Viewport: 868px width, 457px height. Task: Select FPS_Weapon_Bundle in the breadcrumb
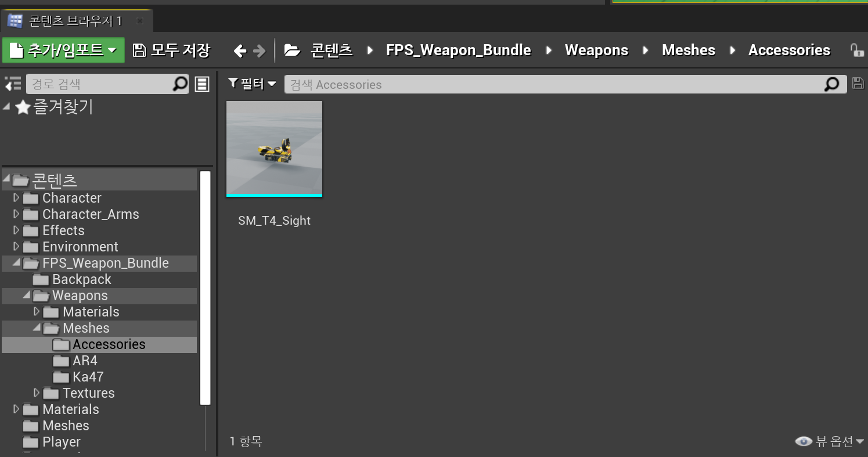(459, 51)
